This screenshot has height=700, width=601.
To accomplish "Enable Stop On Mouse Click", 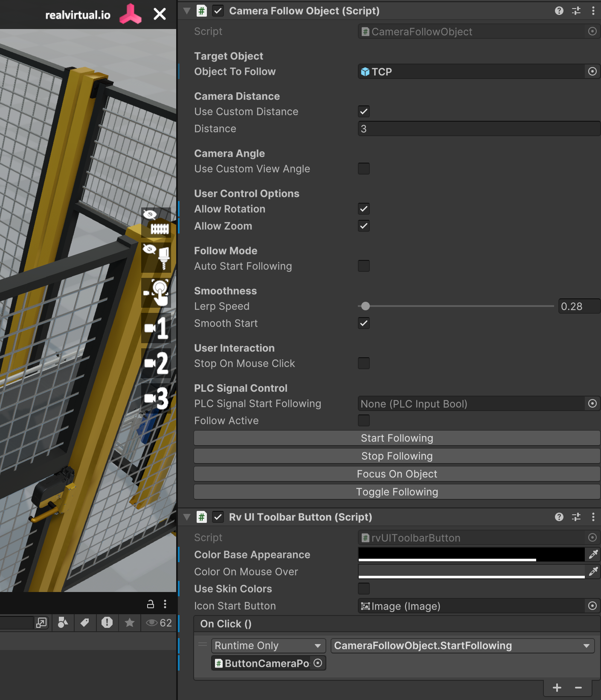I will [x=364, y=363].
